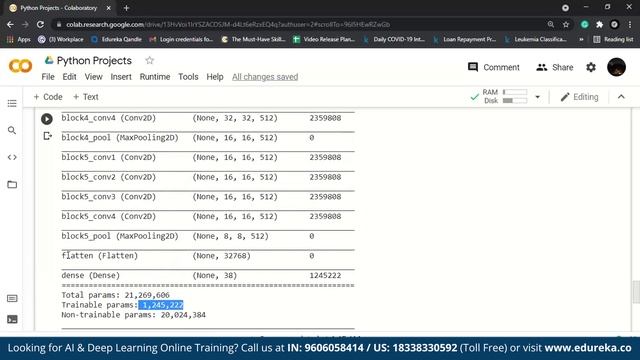Open the settings gear icon
The width and height of the screenshot is (640, 360).
(591, 67)
